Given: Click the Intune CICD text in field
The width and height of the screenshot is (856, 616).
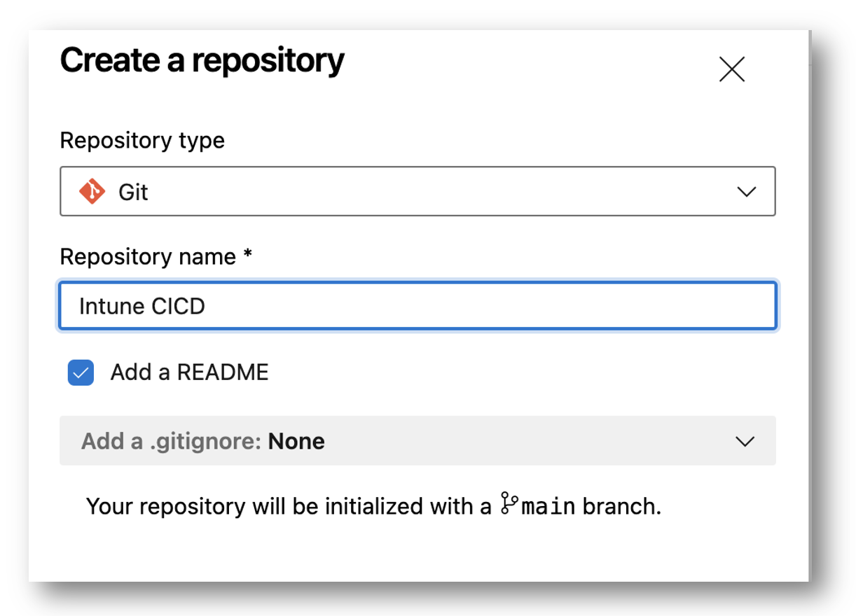Looking at the screenshot, I should [142, 307].
